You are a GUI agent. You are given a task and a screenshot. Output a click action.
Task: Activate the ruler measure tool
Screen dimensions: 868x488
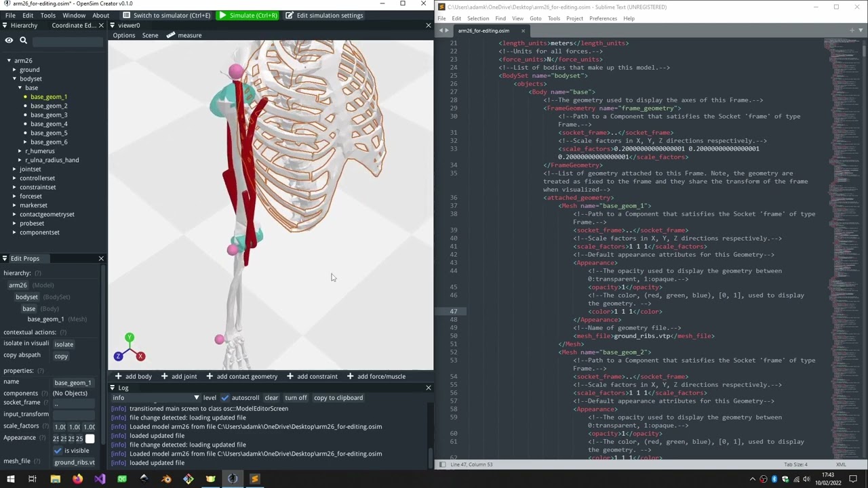(184, 35)
